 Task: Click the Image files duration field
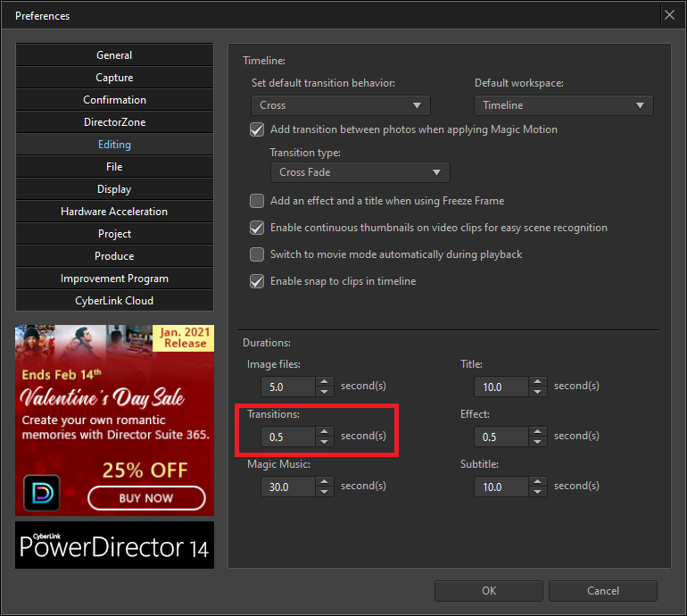coord(288,387)
